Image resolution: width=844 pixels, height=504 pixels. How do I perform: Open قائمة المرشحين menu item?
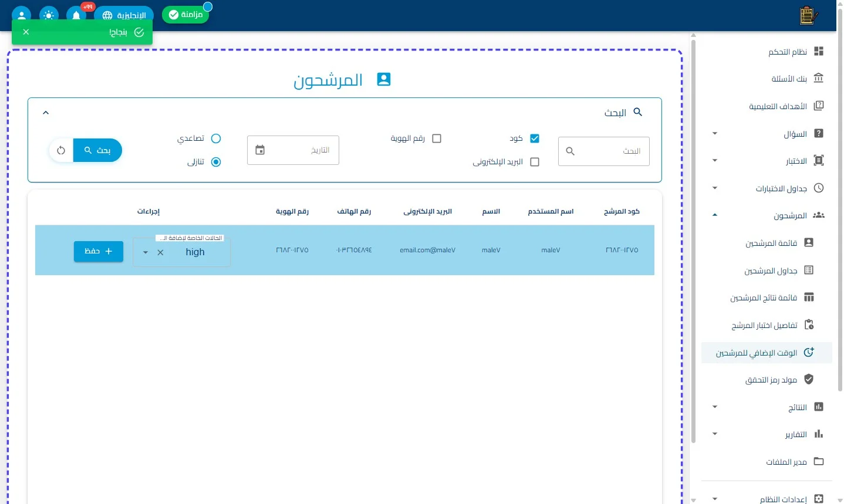tap(767, 243)
